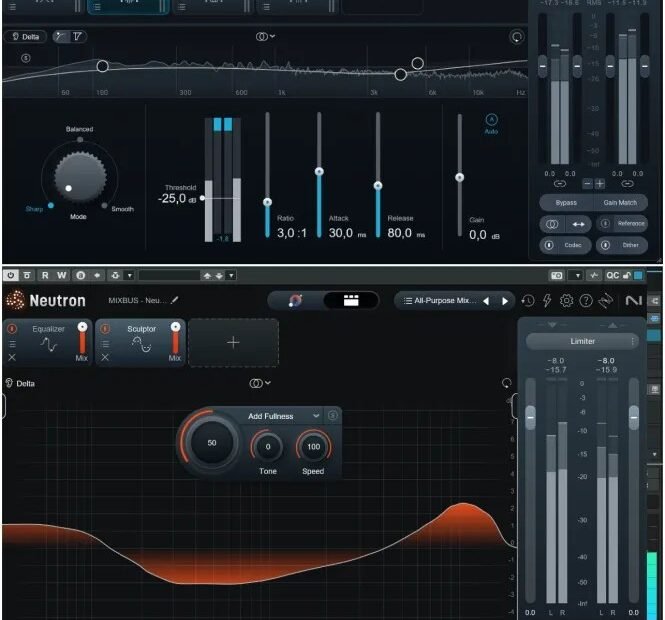Open the Mix Assistant circular icon
The height and width of the screenshot is (620, 665).
click(x=295, y=300)
